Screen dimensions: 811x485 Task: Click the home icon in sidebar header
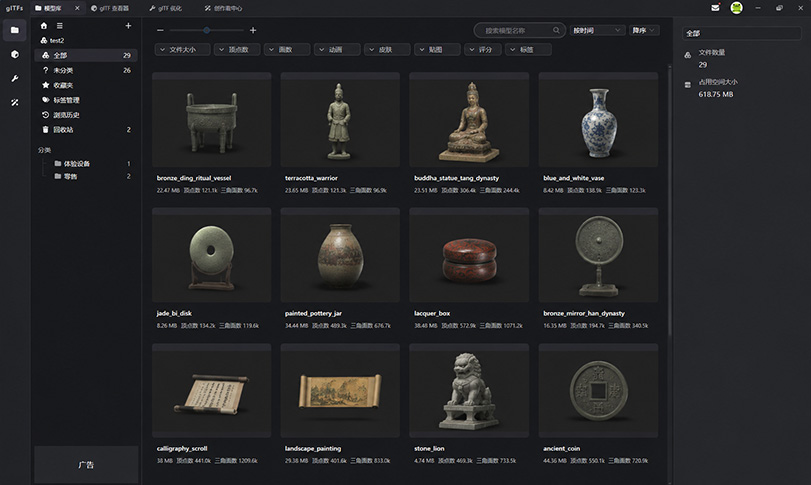(x=44, y=25)
